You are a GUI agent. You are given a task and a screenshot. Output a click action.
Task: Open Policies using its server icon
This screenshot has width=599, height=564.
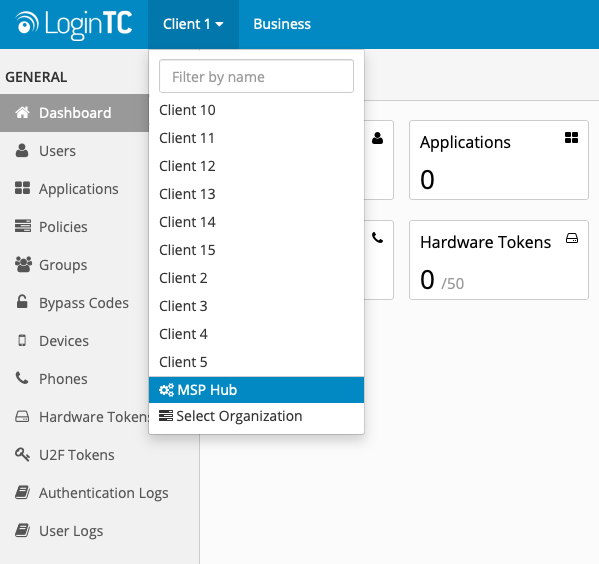[23, 226]
